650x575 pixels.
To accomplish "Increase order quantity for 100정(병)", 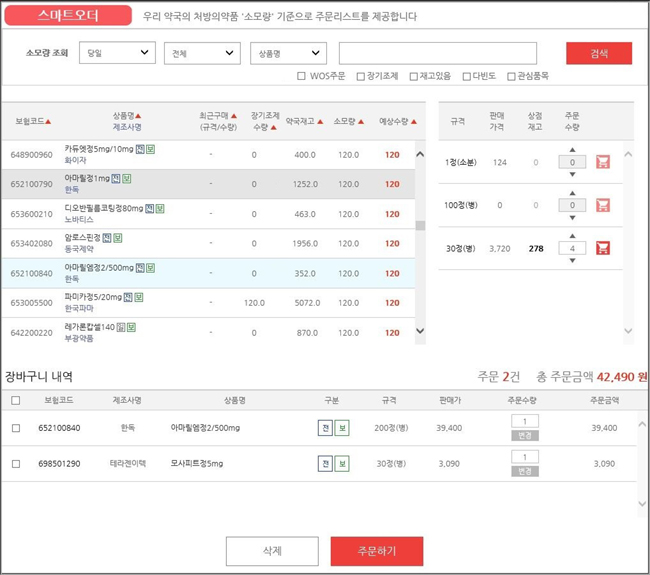I will pyautogui.click(x=572, y=193).
